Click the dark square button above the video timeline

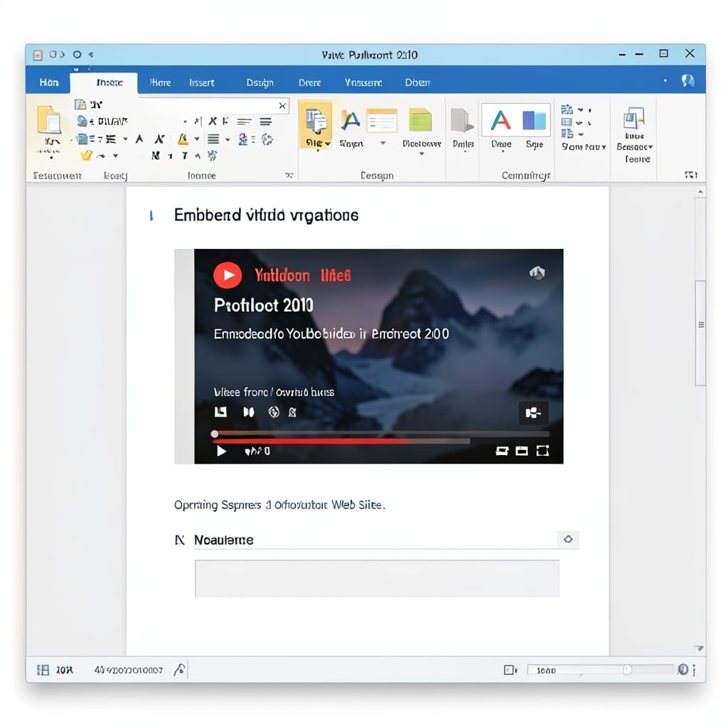tap(533, 413)
